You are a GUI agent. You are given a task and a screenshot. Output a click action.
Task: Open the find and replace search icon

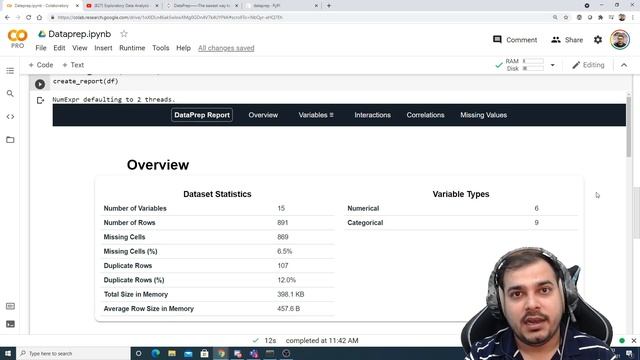[x=10, y=93]
